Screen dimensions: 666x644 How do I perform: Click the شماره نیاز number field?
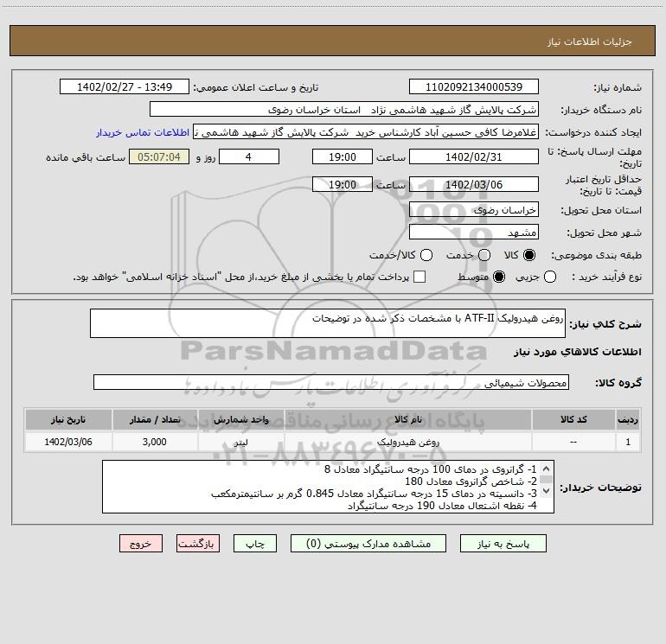[x=474, y=86]
